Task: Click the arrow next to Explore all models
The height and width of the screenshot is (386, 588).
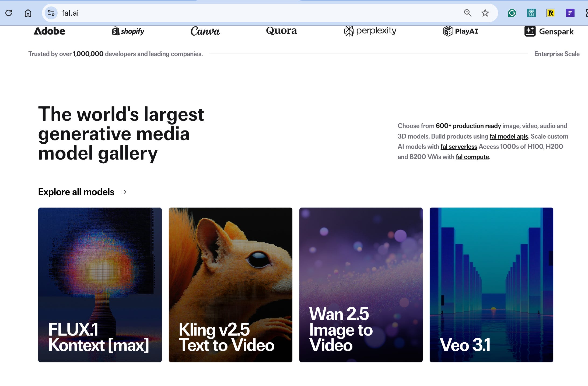Action: pyautogui.click(x=124, y=192)
